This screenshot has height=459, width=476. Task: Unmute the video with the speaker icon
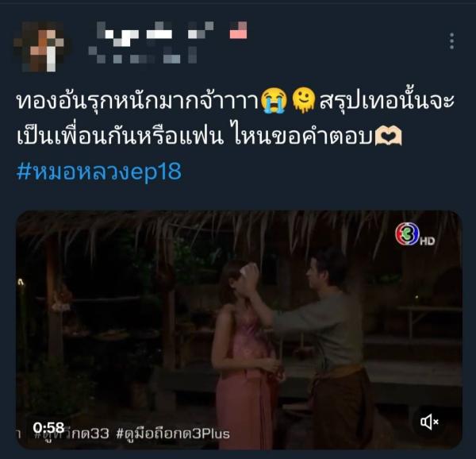pos(429,422)
